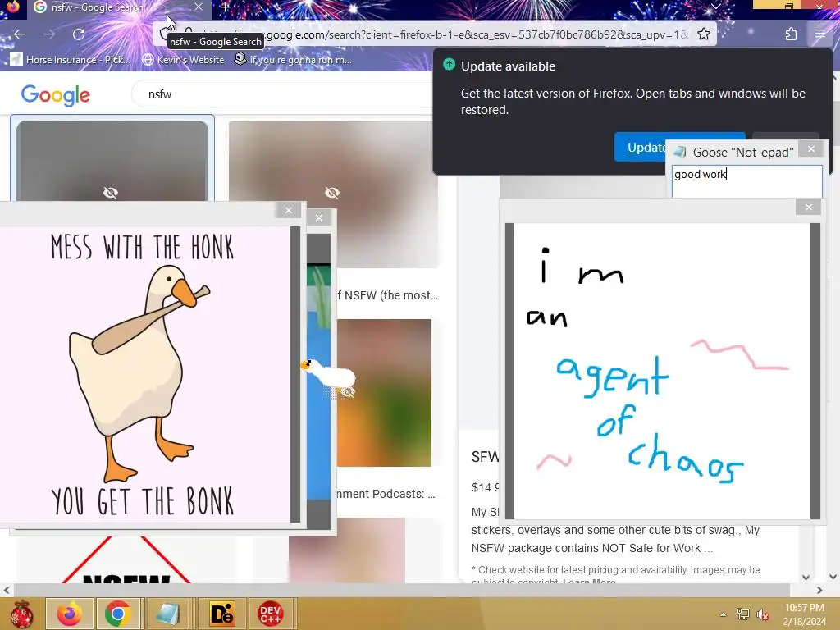
Task: Reload the page with refresh icon
Action: pyautogui.click(x=79, y=34)
